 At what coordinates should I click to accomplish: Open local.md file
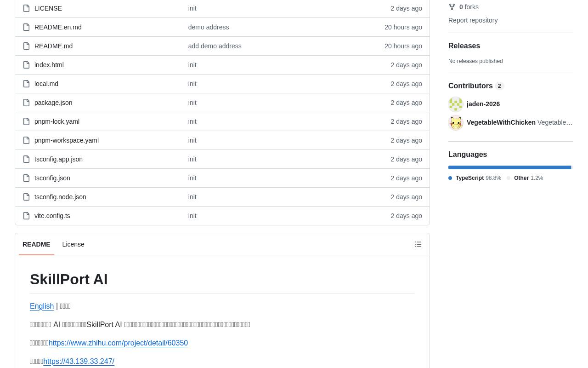click(x=46, y=84)
